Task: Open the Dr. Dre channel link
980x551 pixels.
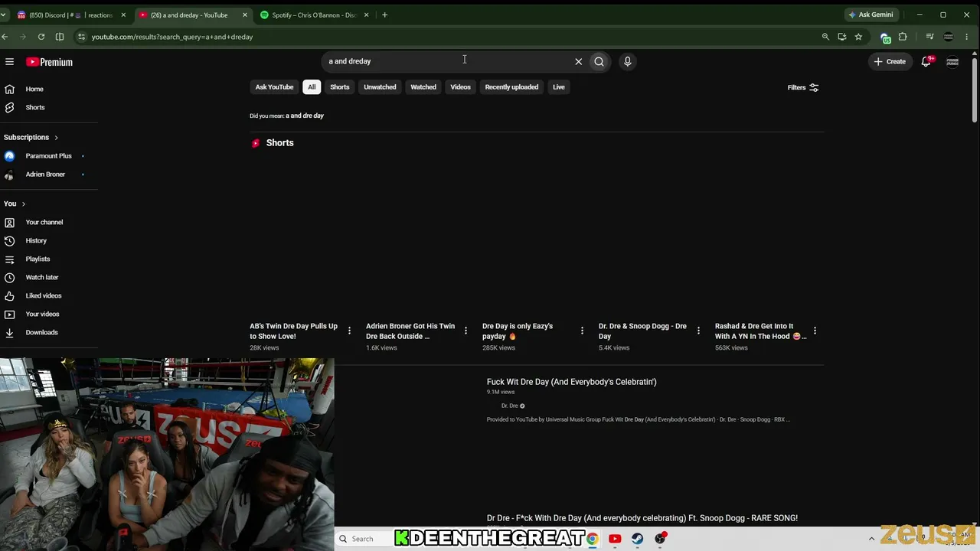Action: pos(509,406)
